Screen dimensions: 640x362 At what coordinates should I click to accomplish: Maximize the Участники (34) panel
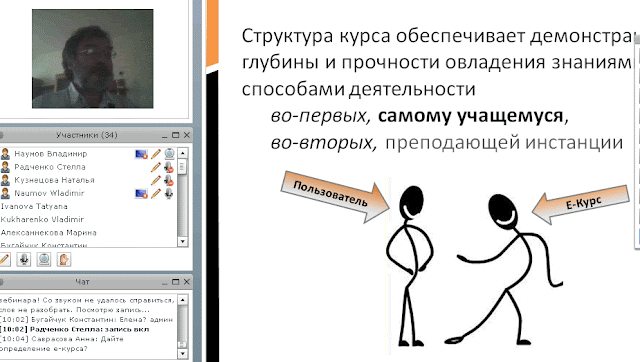176,135
